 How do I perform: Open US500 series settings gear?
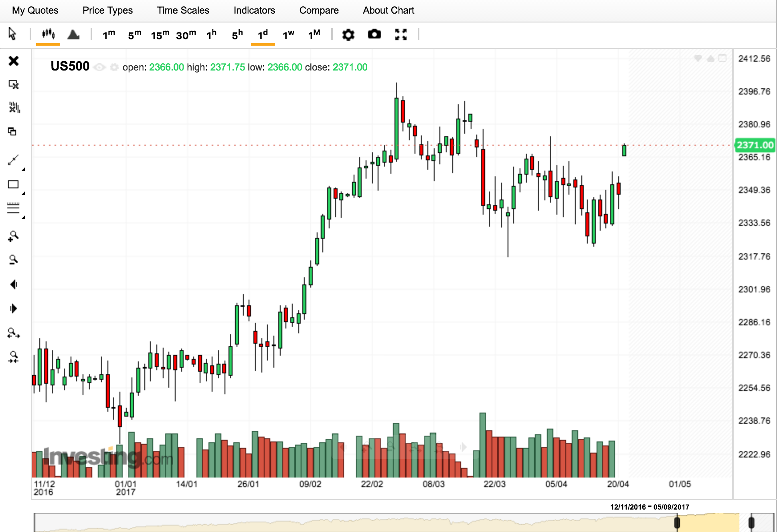tap(114, 67)
